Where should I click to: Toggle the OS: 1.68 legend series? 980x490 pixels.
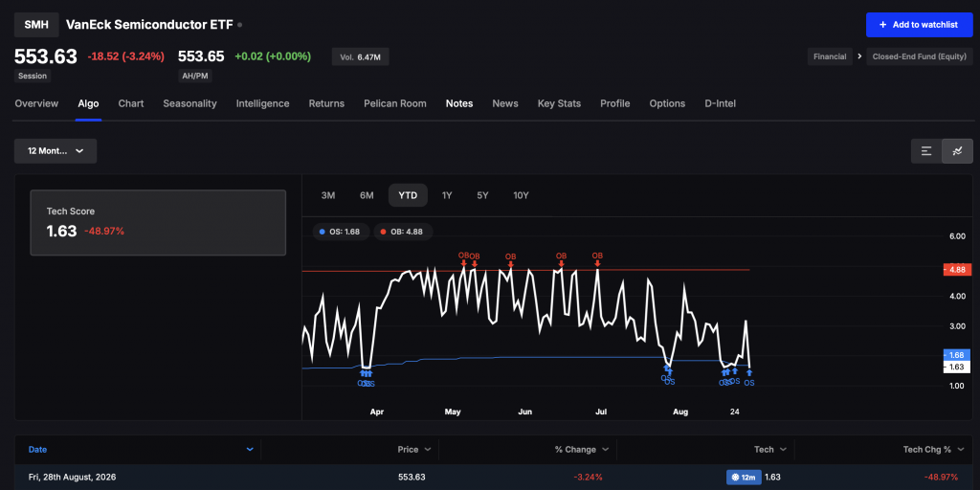coord(341,232)
